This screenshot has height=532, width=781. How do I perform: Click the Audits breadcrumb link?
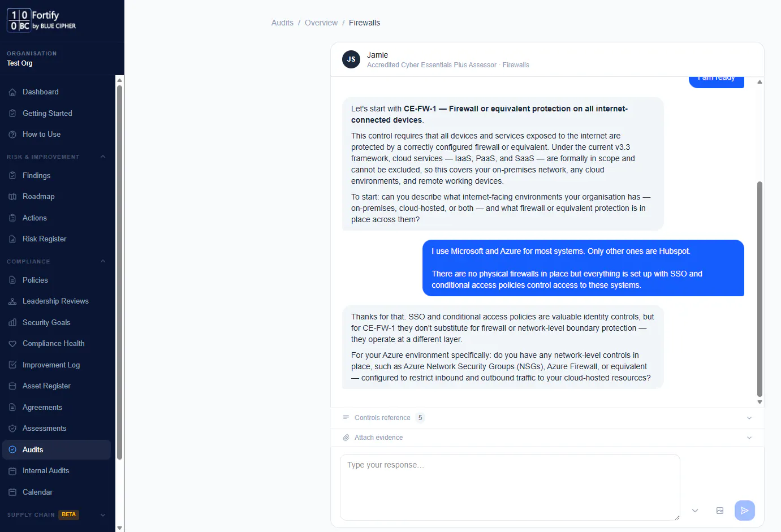(x=282, y=23)
